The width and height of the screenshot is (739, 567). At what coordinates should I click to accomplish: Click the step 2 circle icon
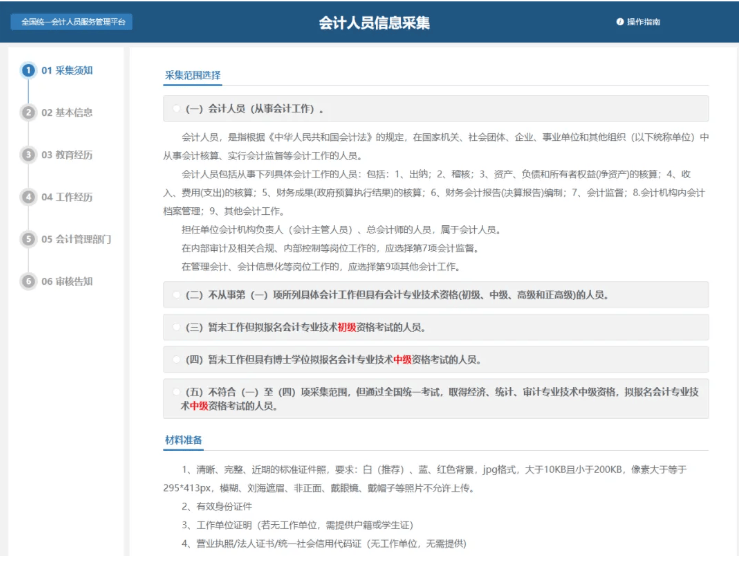click(x=28, y=112)
